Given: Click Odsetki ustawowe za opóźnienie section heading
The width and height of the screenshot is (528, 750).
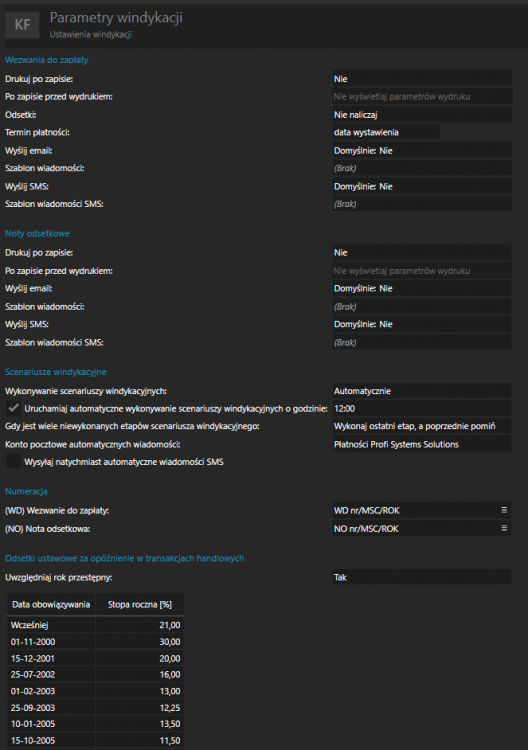Looking at the screenshot, I should coord(124,558).
